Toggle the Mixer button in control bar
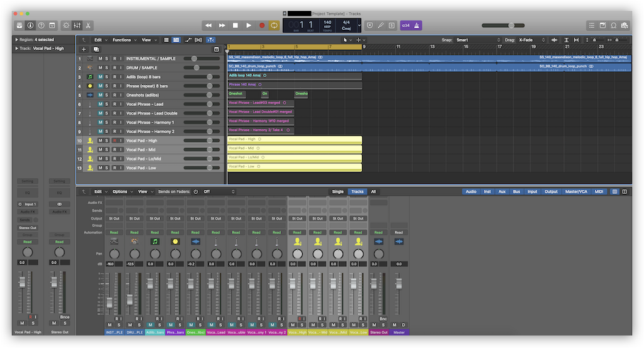644x348 pixels. [77, 26]
